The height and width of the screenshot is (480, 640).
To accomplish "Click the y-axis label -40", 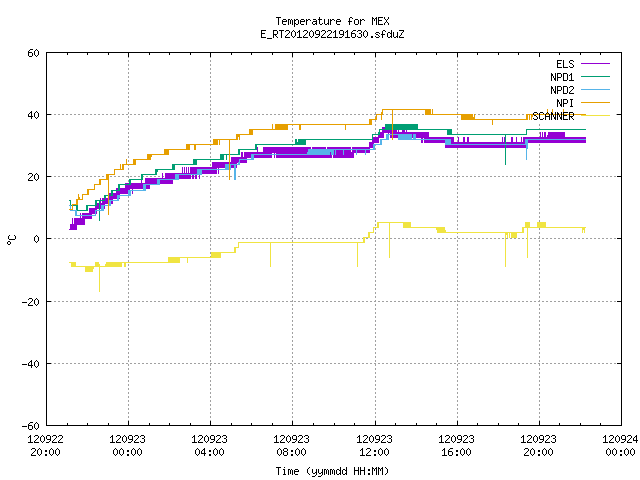I will 31,364.
